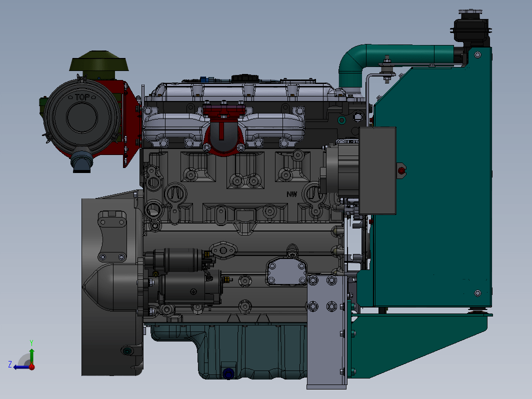Select the air filter cover labeled TOP
The height and width of the screenshot is (399, 532).
(x=82, y=116)
